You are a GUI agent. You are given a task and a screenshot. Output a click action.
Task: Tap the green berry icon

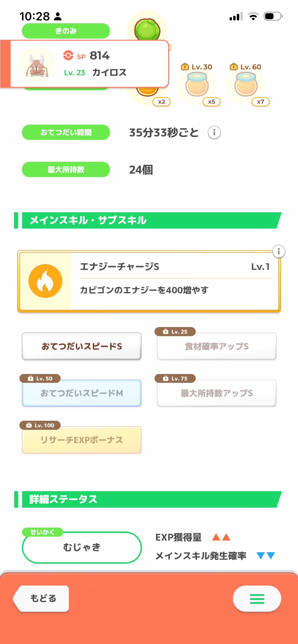pos(147,29)
